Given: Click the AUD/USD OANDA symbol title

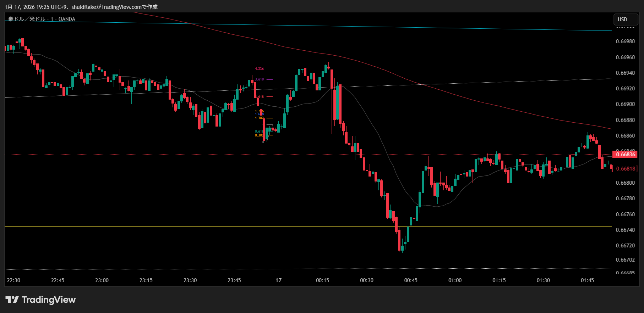Looking at the screenshot, I should pyautogui.click(x=42, y=19).
